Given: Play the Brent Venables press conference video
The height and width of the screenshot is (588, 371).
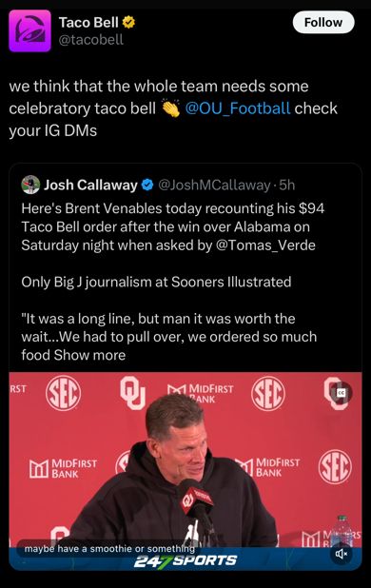Looking at the screenshot, I should pyautogui.click(x=185, y=471).
